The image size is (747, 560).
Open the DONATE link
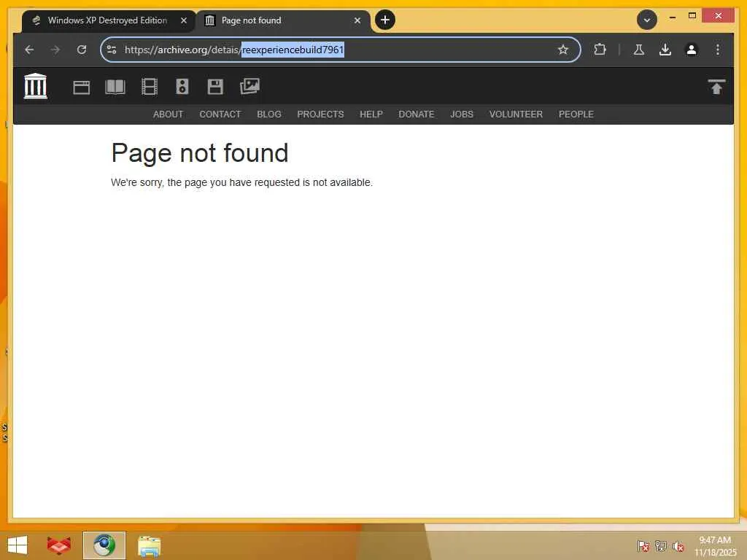click(417, 114)
